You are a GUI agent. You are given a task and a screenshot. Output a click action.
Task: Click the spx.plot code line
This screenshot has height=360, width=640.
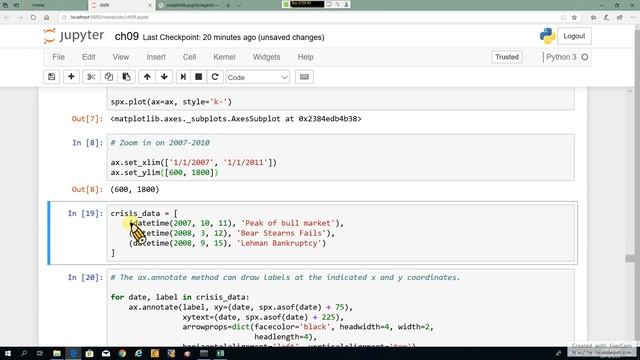click(x=171, y=102)
